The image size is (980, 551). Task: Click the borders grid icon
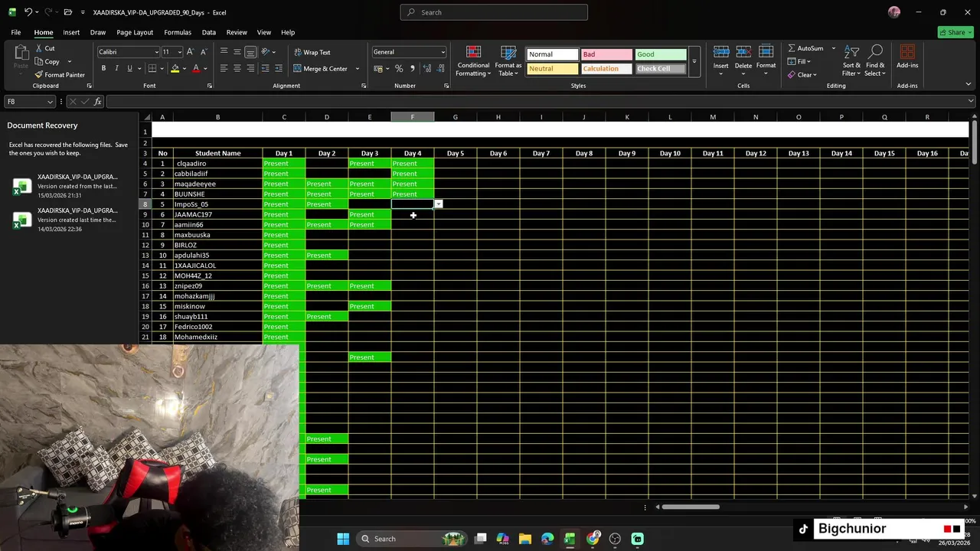152,68
